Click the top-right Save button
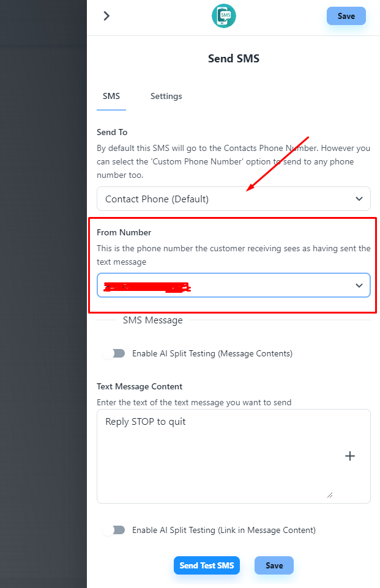 (x=346, y=16)
